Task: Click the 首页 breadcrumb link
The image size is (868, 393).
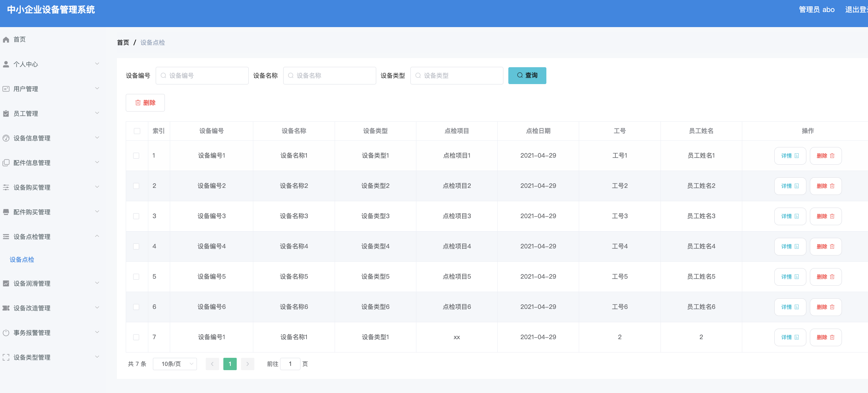Action: pyautogui.click(x=123, y=43)
